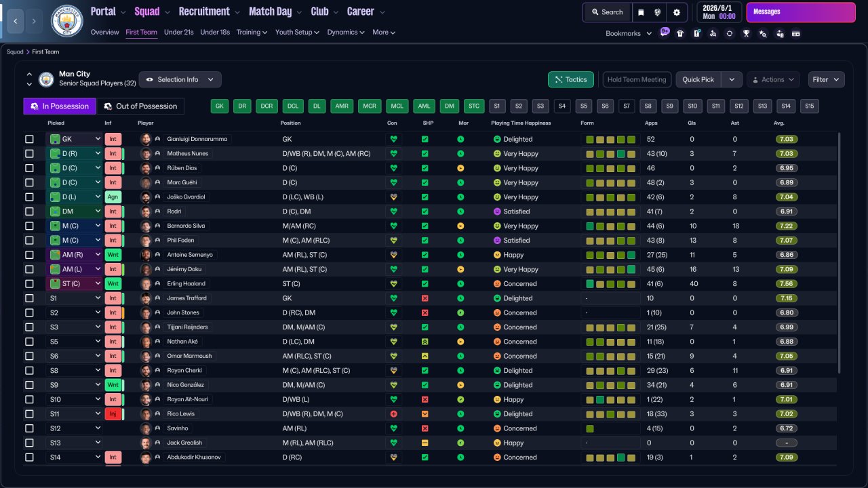Open the world globe icon
The width and height of the screenshot is (868, 488).
(657, 12)
